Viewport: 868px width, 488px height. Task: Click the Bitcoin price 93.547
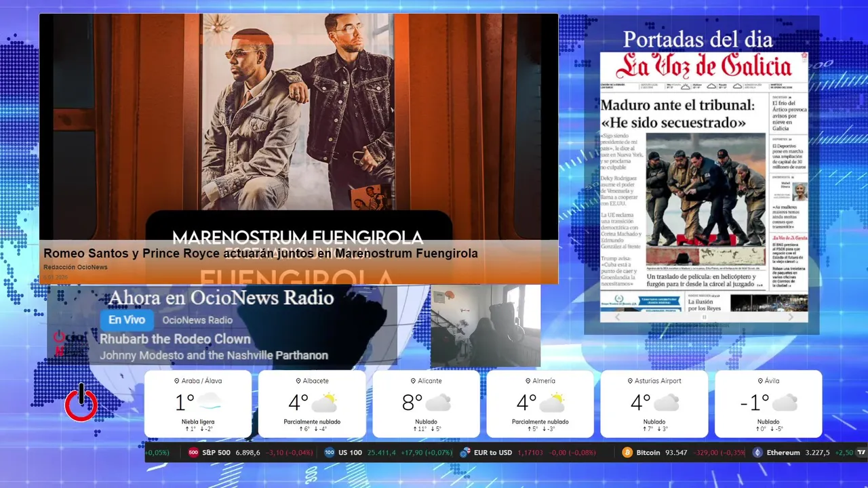coord(676,452)
